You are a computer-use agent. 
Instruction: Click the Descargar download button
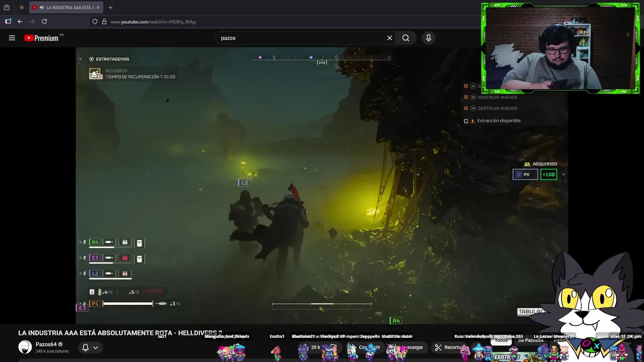409,347
